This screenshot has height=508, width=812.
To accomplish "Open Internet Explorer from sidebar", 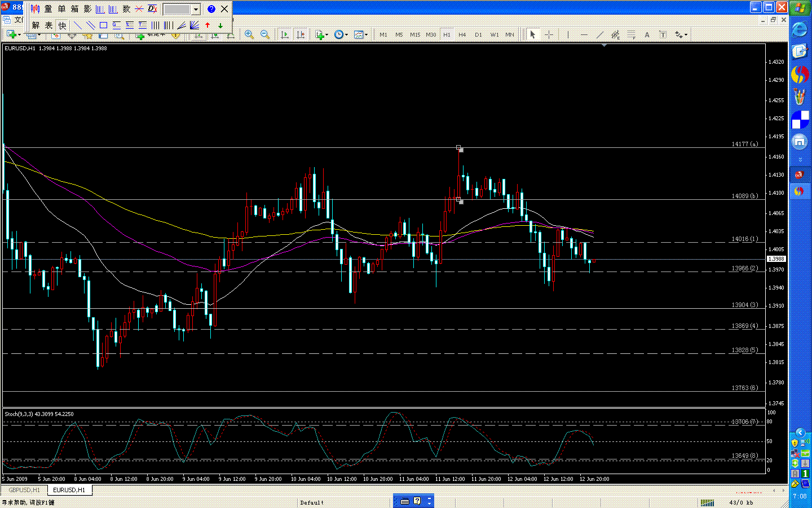I will [800, 30].
